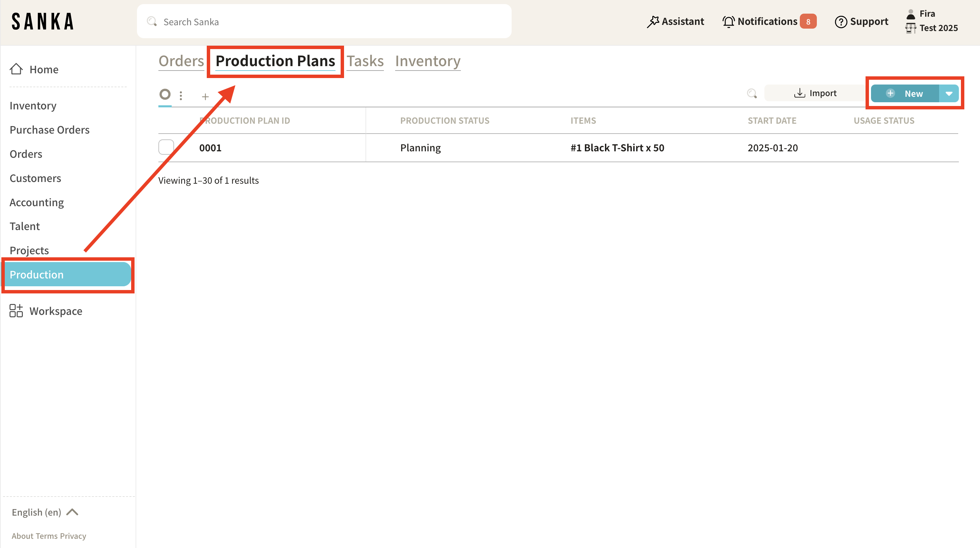This screenshot has height=548, width=980.
Task: Add a new view with plus icon
Action: coord(205,97)
